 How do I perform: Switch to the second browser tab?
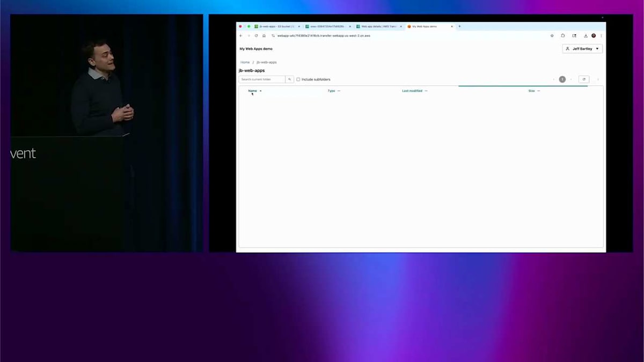click(x=328, y=26)
